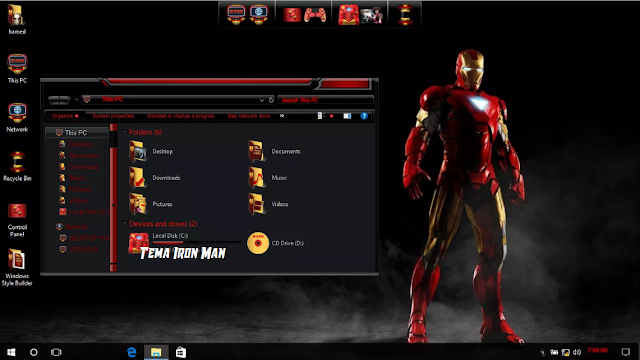Click the Search This PC field
This screenshot has height=360, width=640.
click(325, 100)
